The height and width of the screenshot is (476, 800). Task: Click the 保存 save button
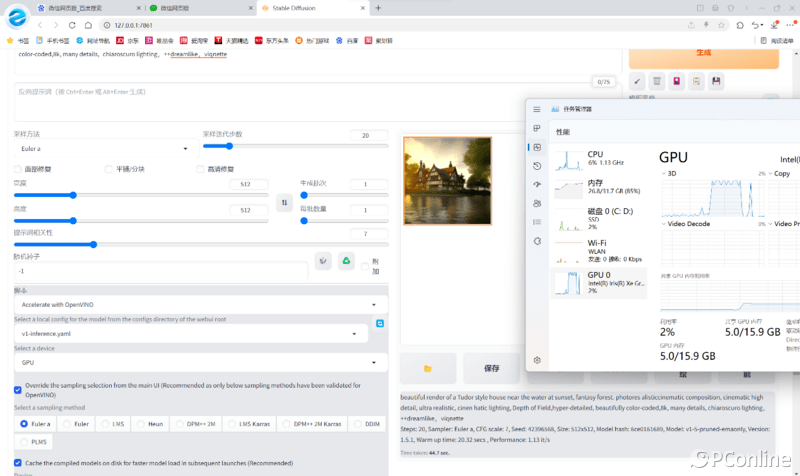pos(491,368)
